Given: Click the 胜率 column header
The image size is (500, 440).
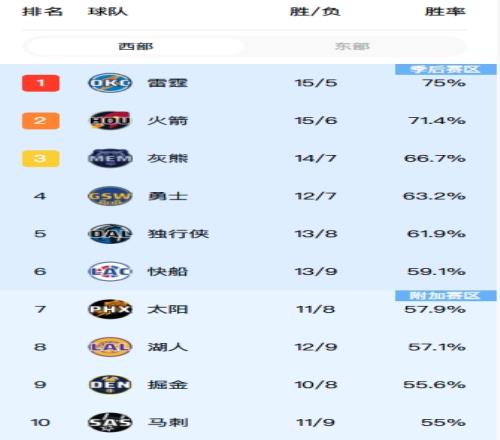Looking at the screenshot, I should coord(445,11).
